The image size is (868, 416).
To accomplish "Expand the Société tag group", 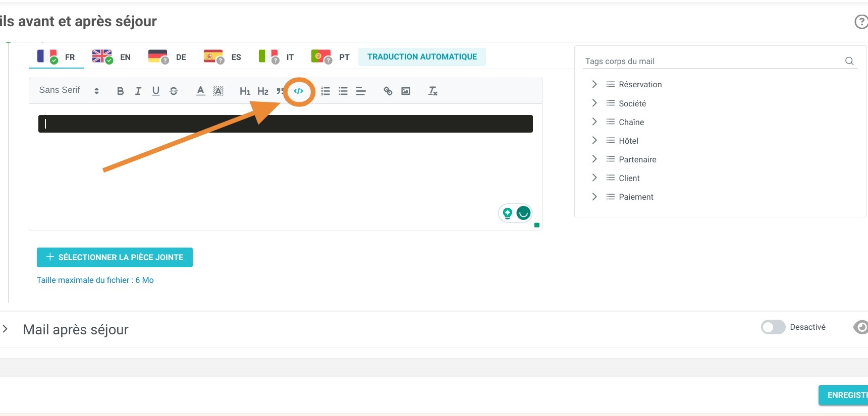I will tap(594, 103).
